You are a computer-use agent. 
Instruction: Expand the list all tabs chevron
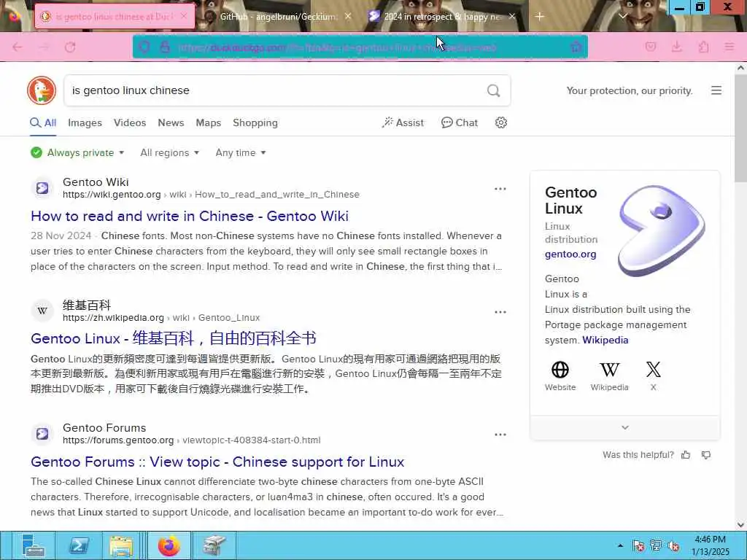[623, 16]
